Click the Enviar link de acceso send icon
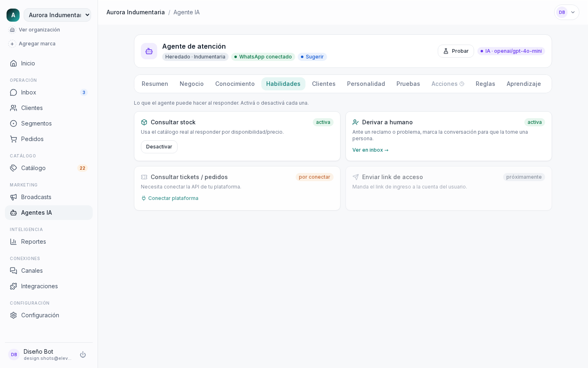588x368 pixels. [x=356, y=177]
